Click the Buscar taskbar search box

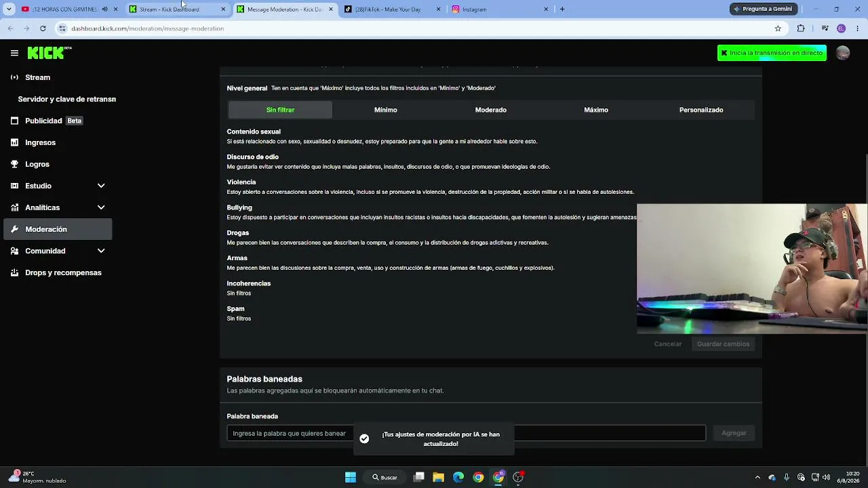tap(384, 477)
